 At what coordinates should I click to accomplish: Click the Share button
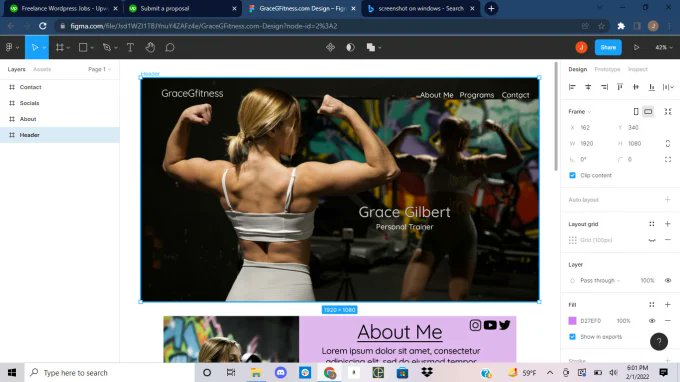click(608, 47)
